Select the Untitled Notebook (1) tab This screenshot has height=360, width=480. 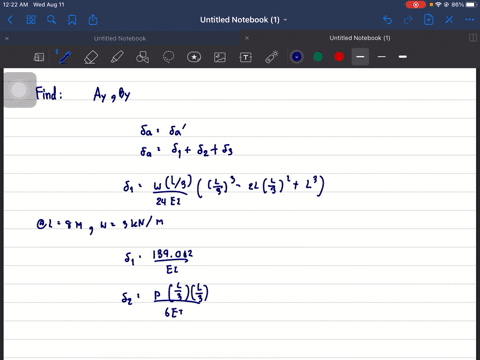(x=360, y=38)
